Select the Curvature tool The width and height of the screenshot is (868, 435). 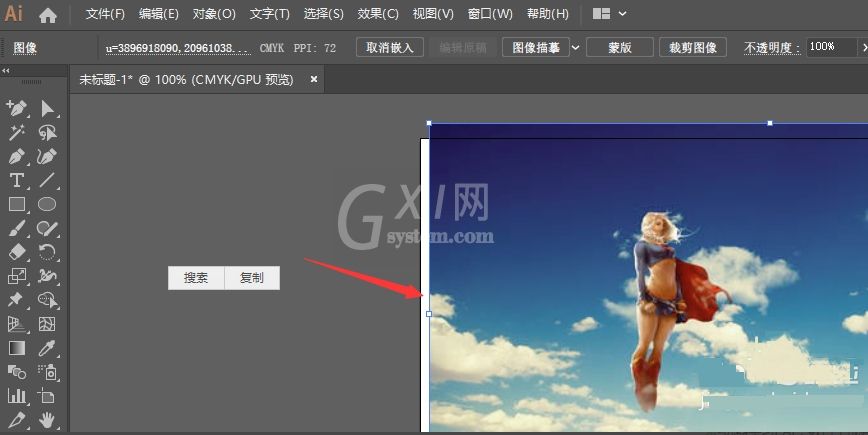click(48, 157)
